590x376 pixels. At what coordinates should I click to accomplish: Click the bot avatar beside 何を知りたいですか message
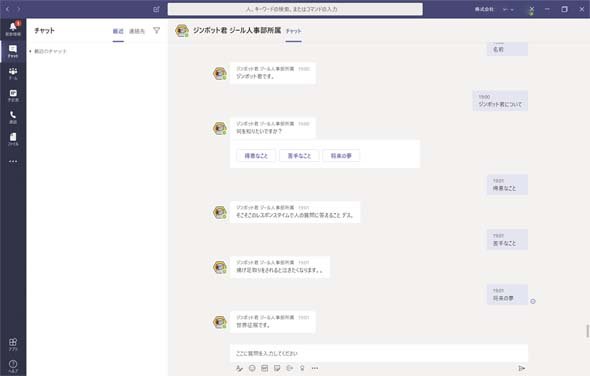pos(220,128)
